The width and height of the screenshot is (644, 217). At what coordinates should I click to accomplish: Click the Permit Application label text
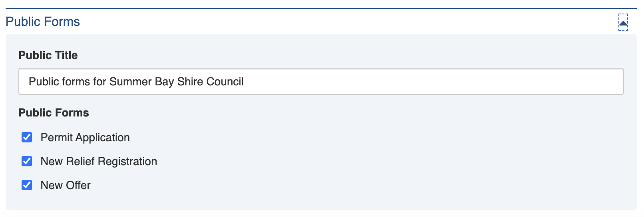coord(85,138)
